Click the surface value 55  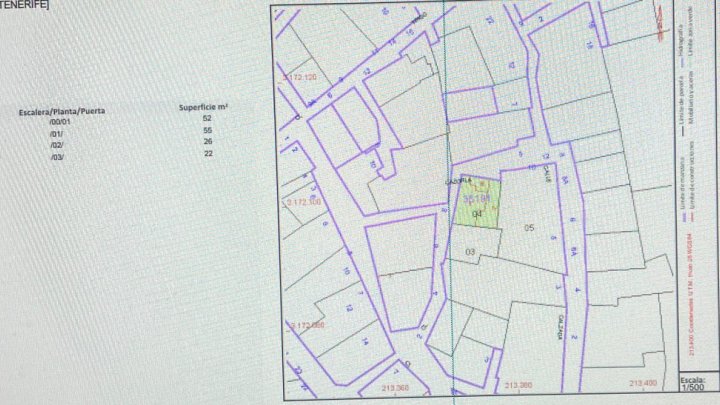(x=208, y=130)
